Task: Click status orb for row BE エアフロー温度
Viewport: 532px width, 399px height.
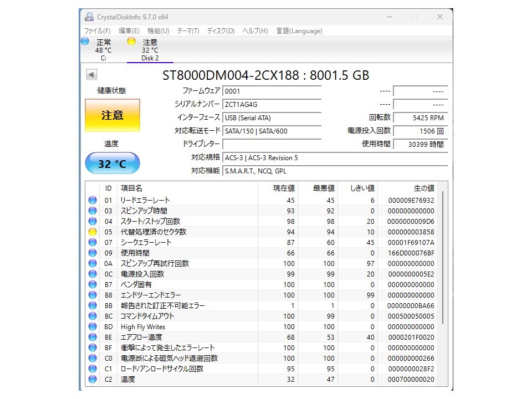Action: [93, 337]
